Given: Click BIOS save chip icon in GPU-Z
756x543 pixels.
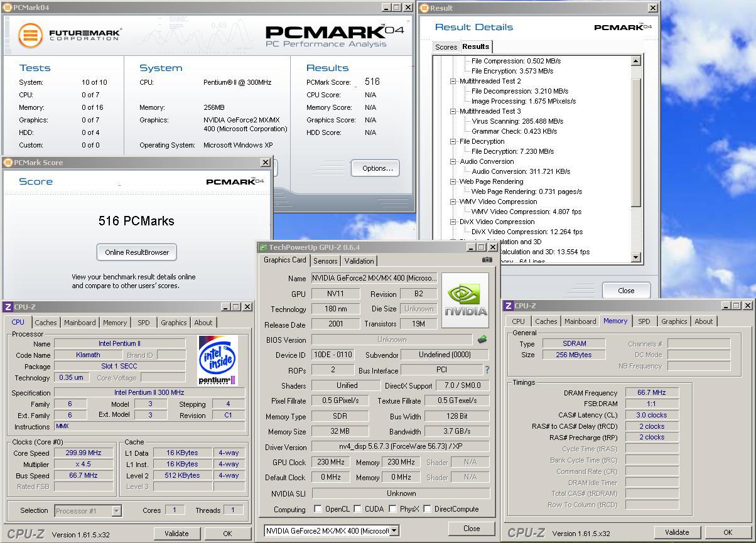Looking at the screenshot, I should point(482,340).
